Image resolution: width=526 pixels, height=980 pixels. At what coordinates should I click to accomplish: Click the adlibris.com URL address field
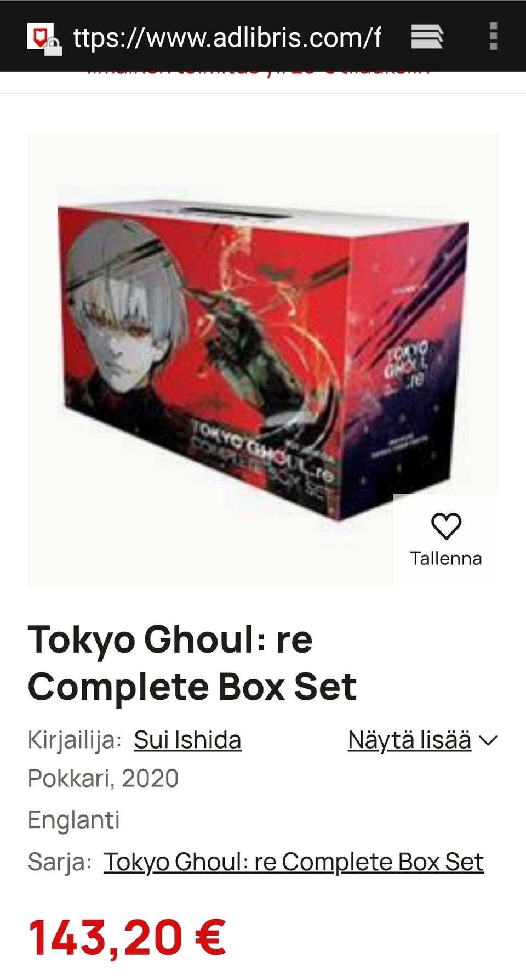227,37
